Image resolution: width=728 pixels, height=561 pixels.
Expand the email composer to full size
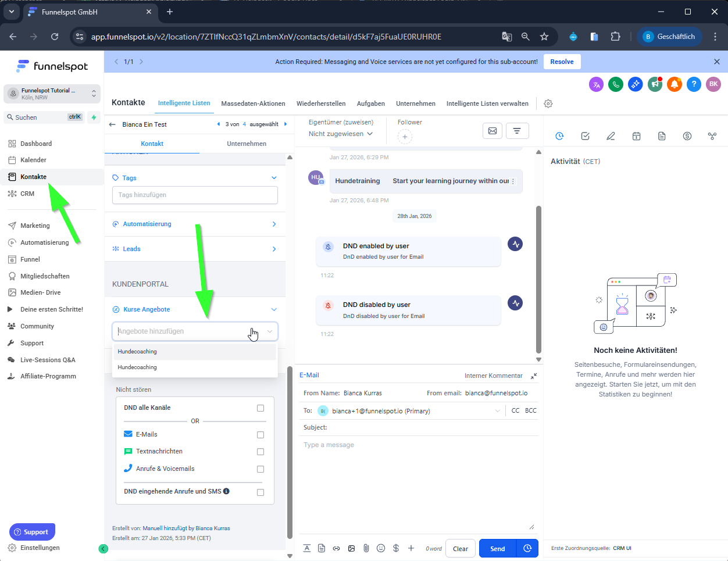(x=534, y=376)
